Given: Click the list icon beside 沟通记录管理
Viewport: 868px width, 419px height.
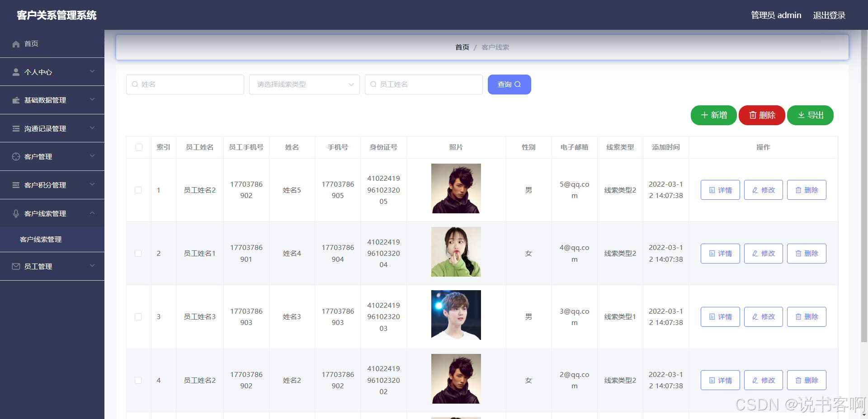Looking at the screenshot, I should click(x=16, y=128).
